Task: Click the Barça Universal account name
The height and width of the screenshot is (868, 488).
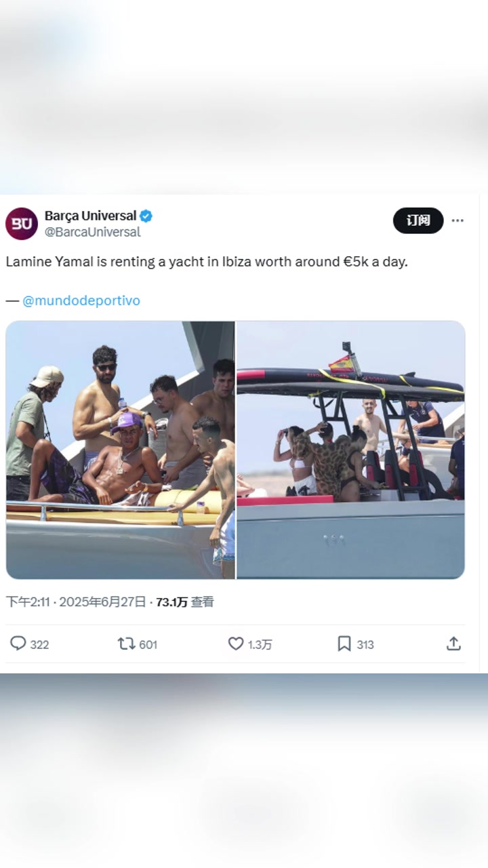Action: [90, 216]
